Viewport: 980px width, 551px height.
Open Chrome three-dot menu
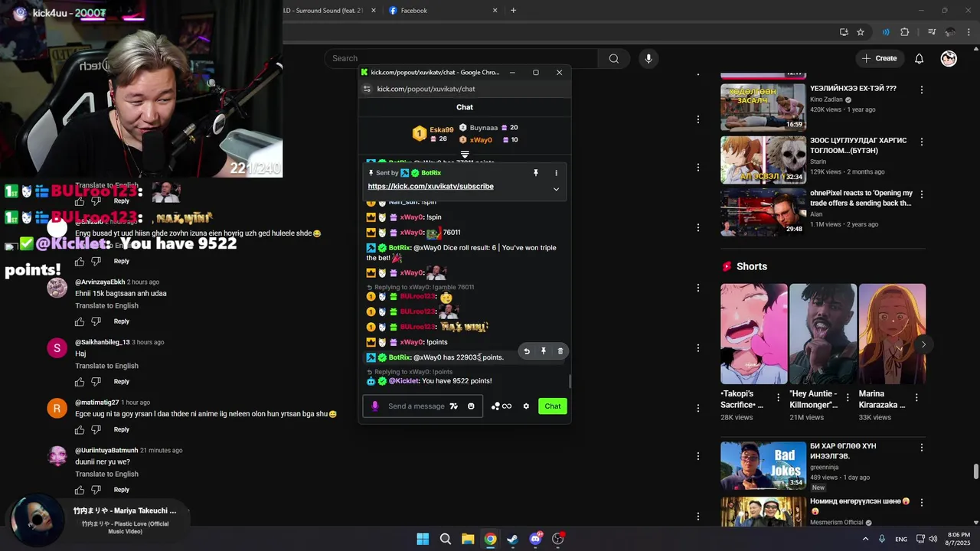coord(969,32)
